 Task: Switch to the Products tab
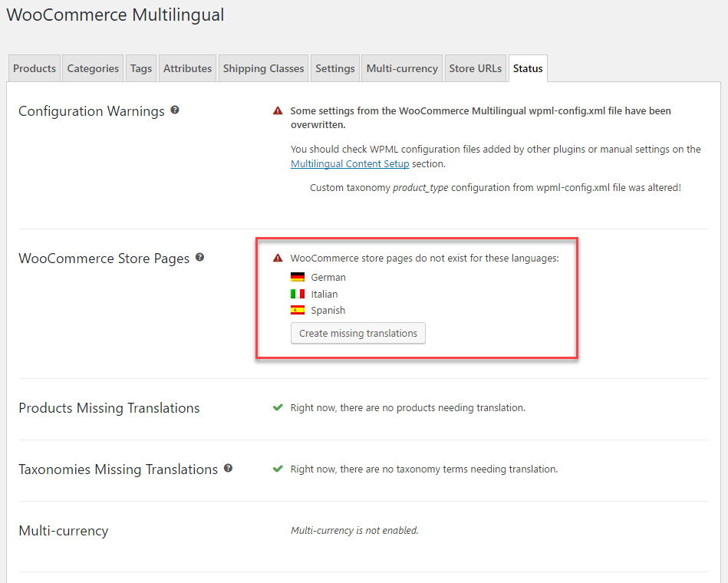click(35, 68)
